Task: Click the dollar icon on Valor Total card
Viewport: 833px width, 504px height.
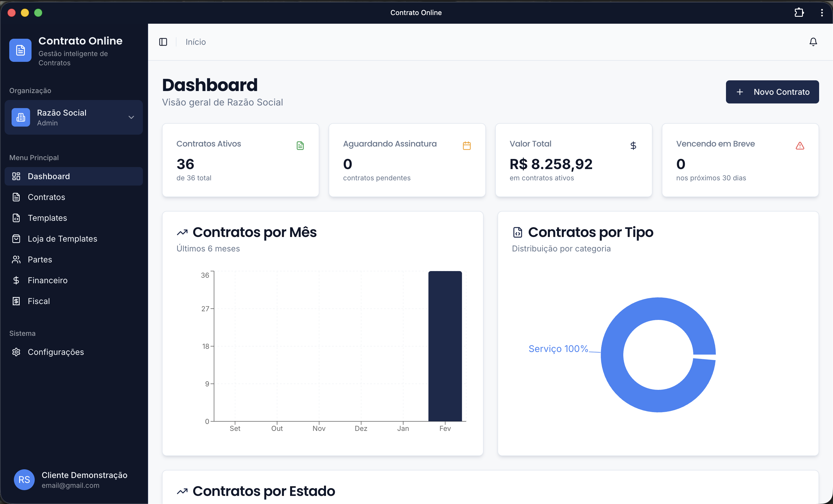Action: click(x=633, y=146)
